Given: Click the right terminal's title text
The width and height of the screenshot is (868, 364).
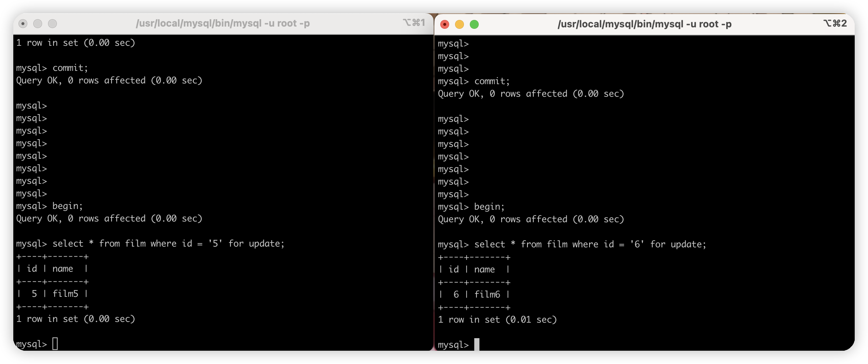Looking at the screenshot, I should pyautogui.click(x=645, y=24).
